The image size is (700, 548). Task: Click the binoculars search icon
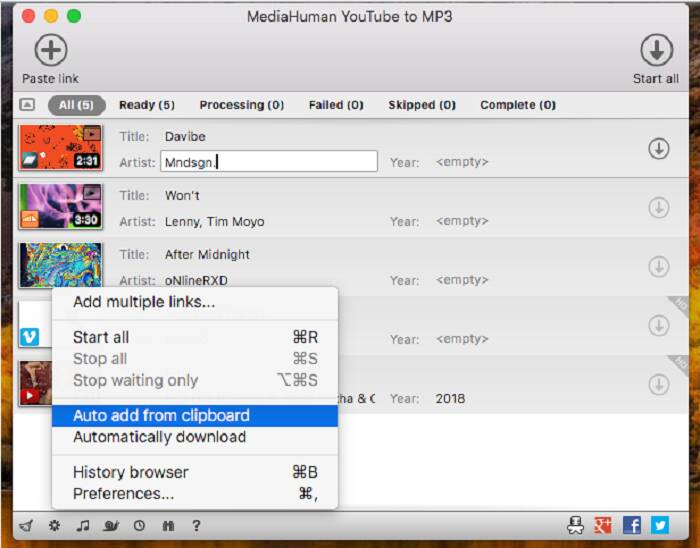168,526
